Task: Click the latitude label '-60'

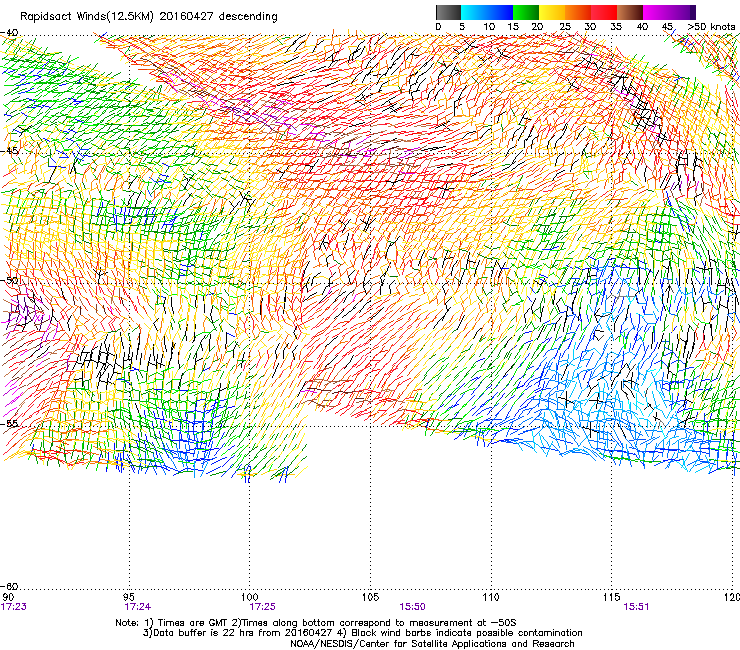Action: click(9, 586)
